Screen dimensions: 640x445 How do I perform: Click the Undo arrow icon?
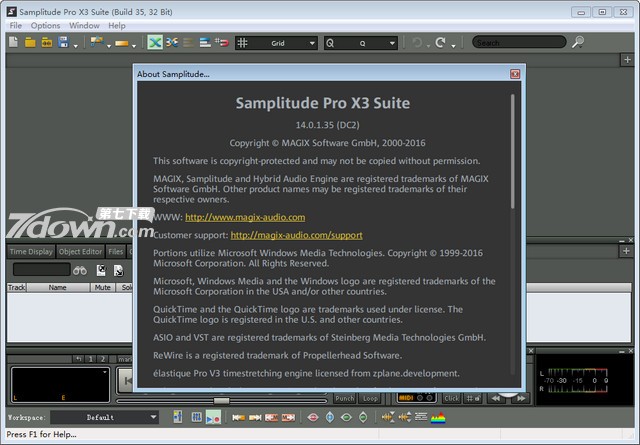pyautogui.click(x=417, y=42)
